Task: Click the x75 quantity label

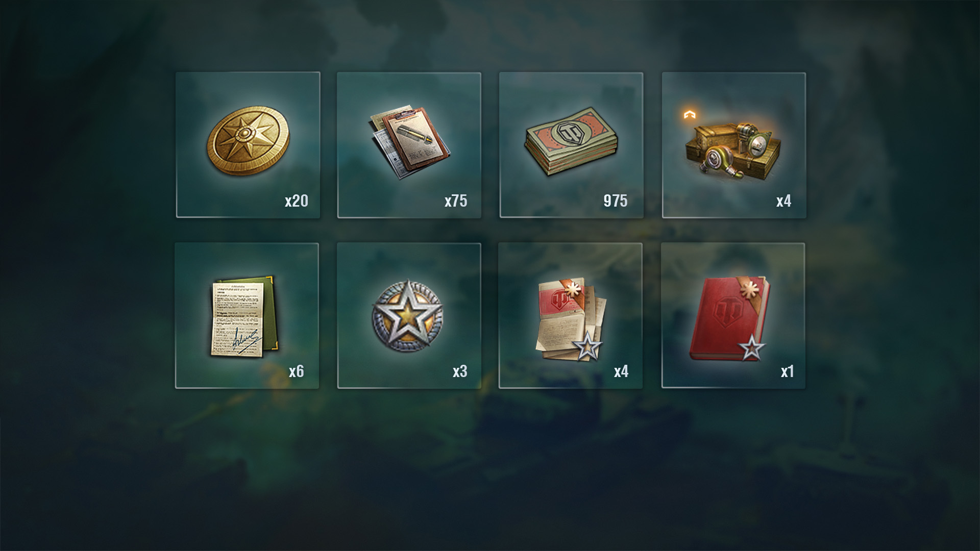Action: 456,201
